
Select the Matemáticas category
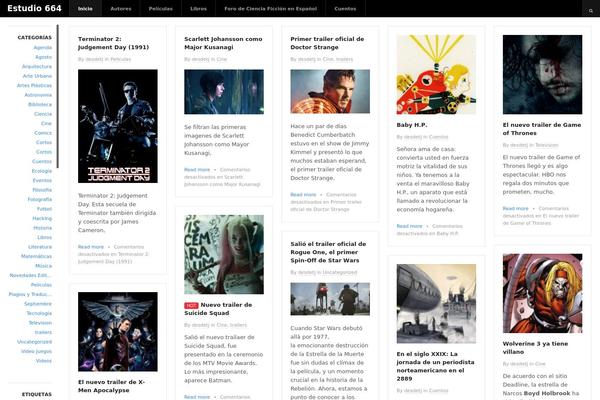point(36,256)
